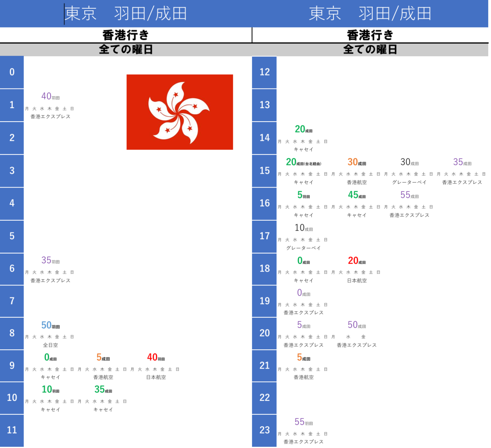This screenshot has height=448, width=491.
Task: Click the purple 5成田 time in hour 20
Action: tap(304, 325)
